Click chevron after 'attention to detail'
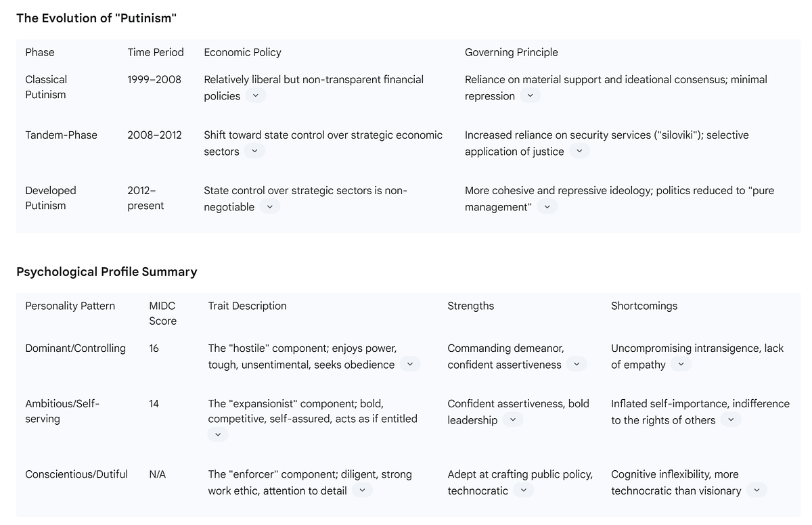The width and height of the screenshot is (812, 525). tap(362, 490)
